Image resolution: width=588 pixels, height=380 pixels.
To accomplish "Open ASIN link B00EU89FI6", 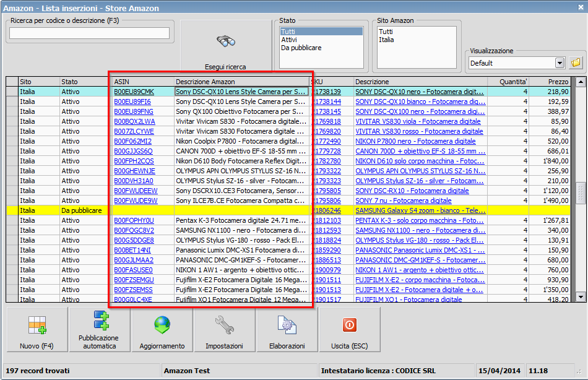I will (132, 101).
